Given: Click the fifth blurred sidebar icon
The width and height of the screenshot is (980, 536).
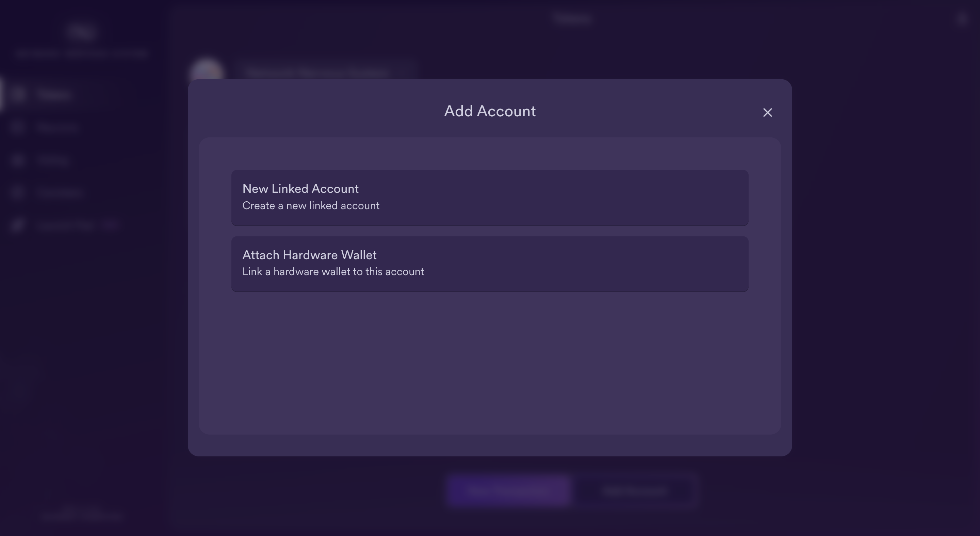Looking at the screenshot, I should (x=17, y=225).
